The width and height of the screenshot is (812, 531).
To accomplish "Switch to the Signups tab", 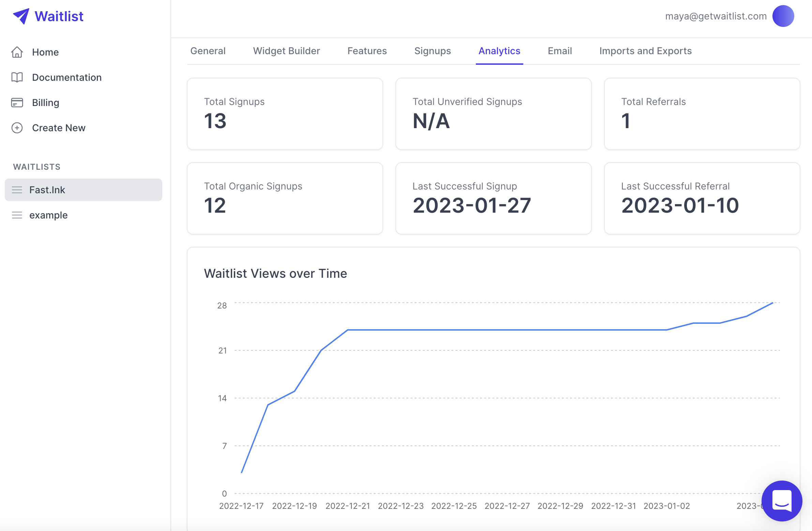I will pyautogui.click(x=432, y=51).
